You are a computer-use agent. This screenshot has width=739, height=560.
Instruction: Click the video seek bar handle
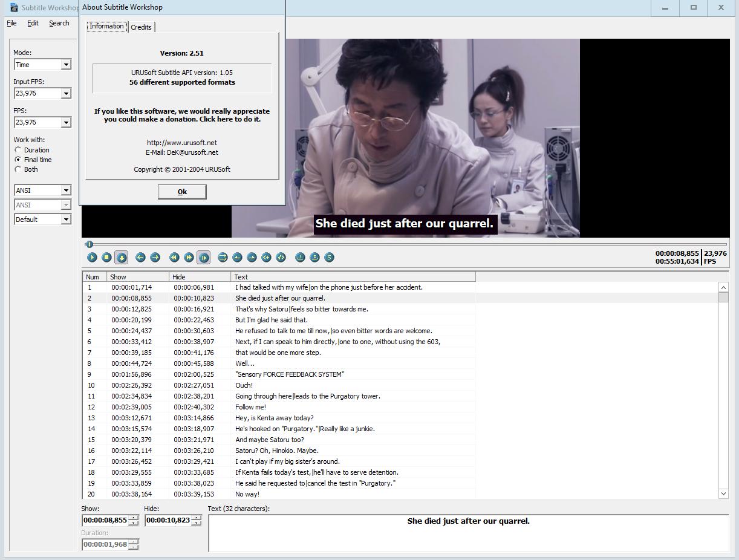[90, 244]
